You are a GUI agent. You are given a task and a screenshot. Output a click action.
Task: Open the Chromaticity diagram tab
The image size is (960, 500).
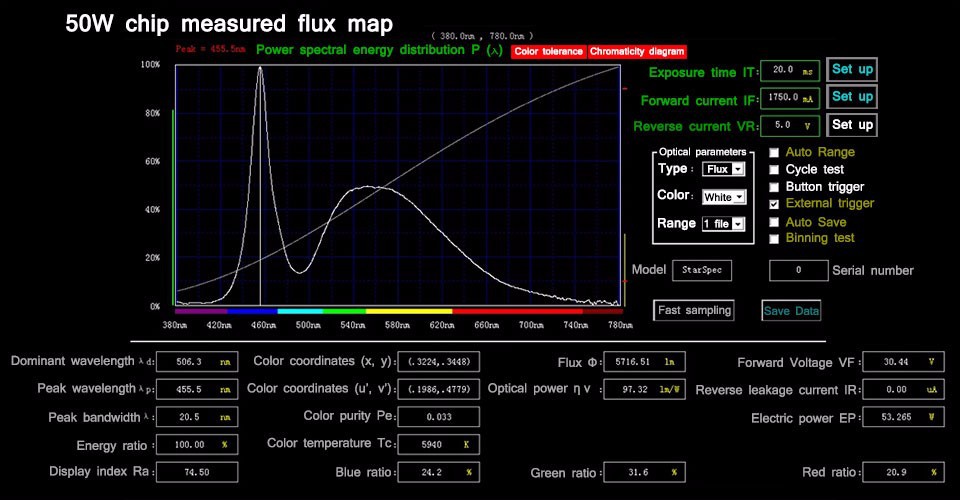[x=637, y=51]
